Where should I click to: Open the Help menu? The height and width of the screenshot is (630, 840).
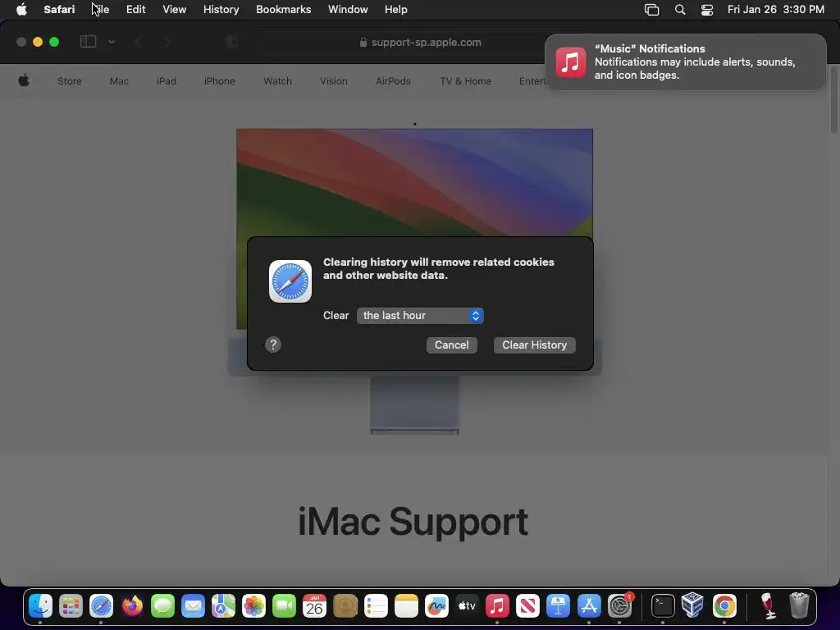click(396, 10)
